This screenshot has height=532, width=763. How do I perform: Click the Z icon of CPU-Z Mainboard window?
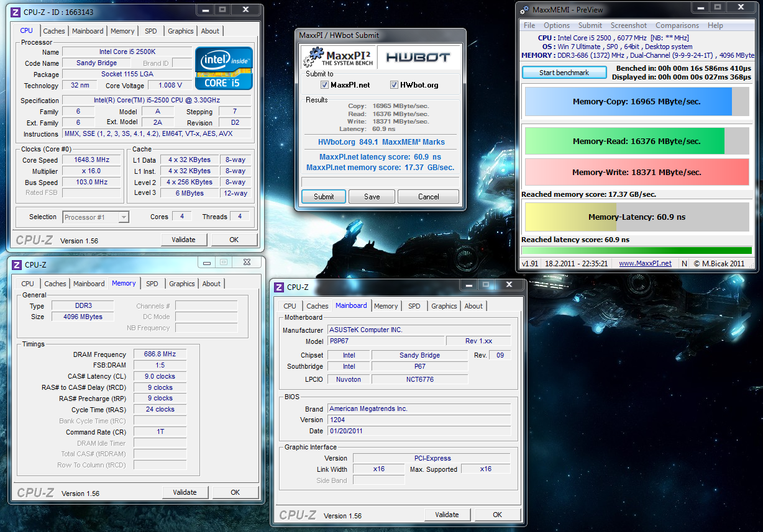tap(278, 287)
